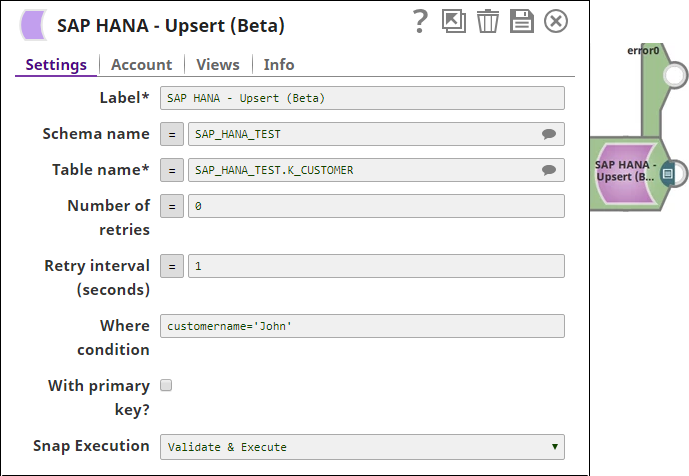Viewport: 689px width, 476px height.
Task: Click the pop-out settings window icon
Action: coord(453,21)
